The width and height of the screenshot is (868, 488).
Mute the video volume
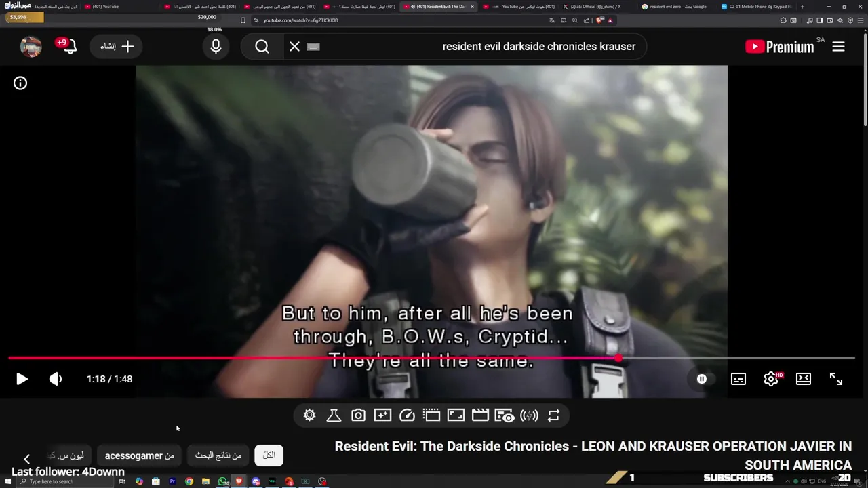click(56, 379)
